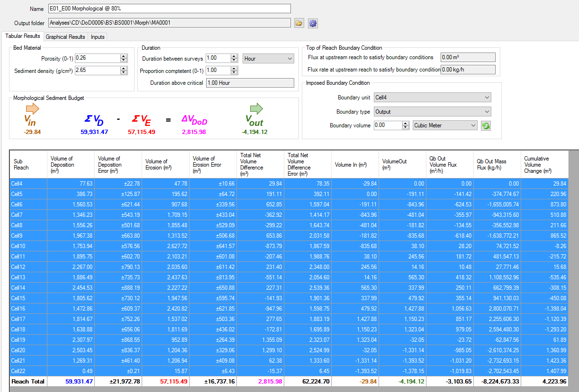Viewport: 579px width, 392px height.
Task: Click the VolumeOut column header
Action: click(x=403, y=165)
